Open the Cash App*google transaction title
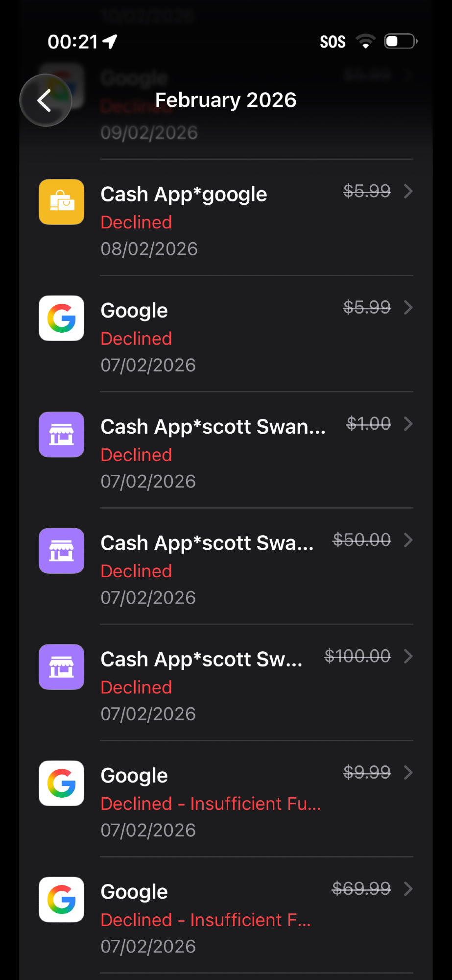The height and width of the screenshot is (980, 452). tap(184, 195)
